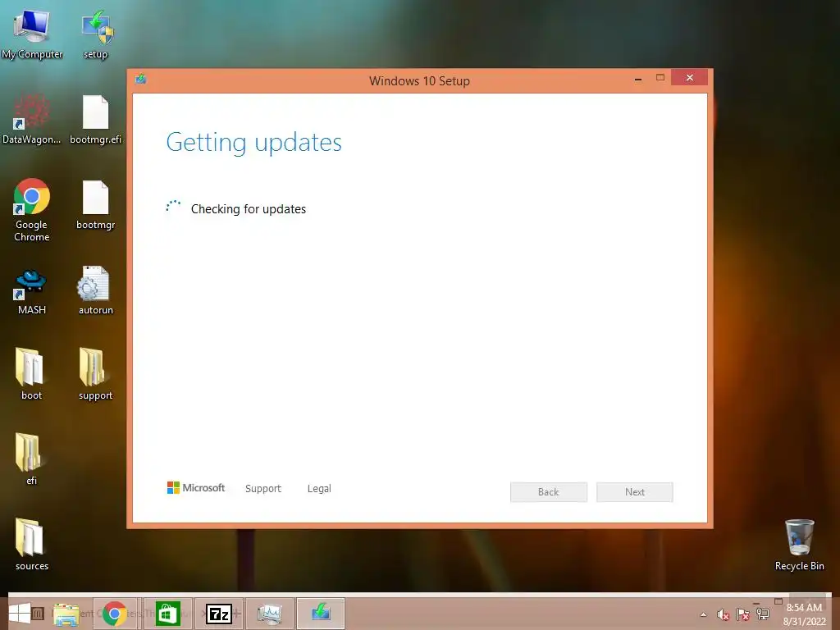Open the Support link
The height and width of the screenshot is (630, 840).
coord(263,489)
